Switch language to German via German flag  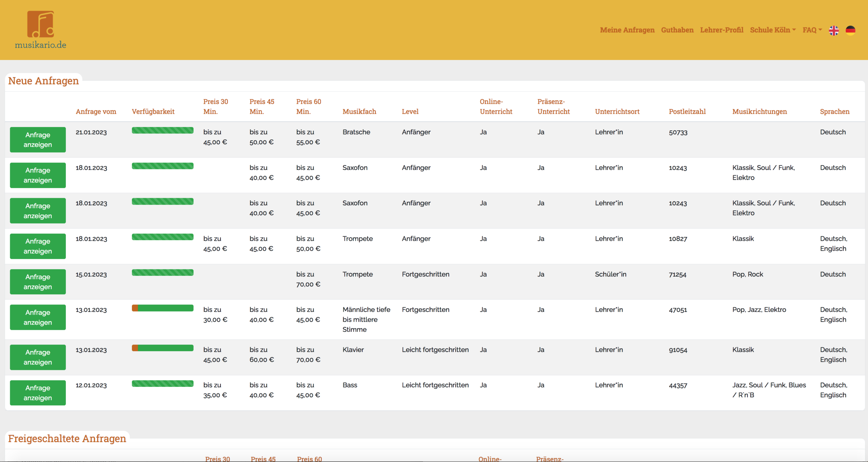pyautogui.click(x=850, y=30)
